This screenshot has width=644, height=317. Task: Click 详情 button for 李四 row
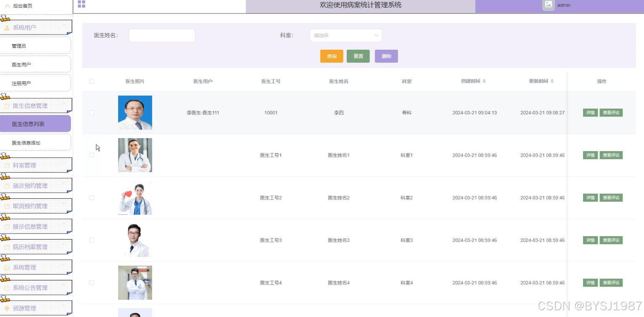590,113
